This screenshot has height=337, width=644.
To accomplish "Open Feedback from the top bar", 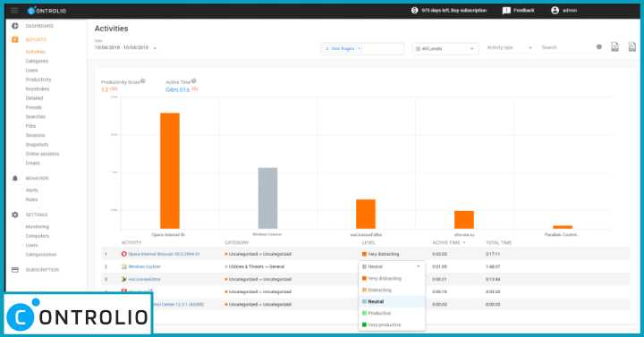I will [518, 10].
